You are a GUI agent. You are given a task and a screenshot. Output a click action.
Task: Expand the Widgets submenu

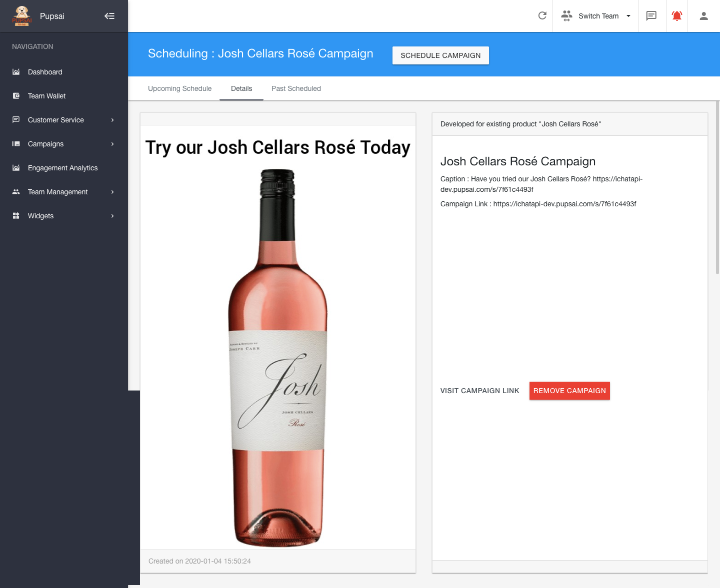point(112,216)
